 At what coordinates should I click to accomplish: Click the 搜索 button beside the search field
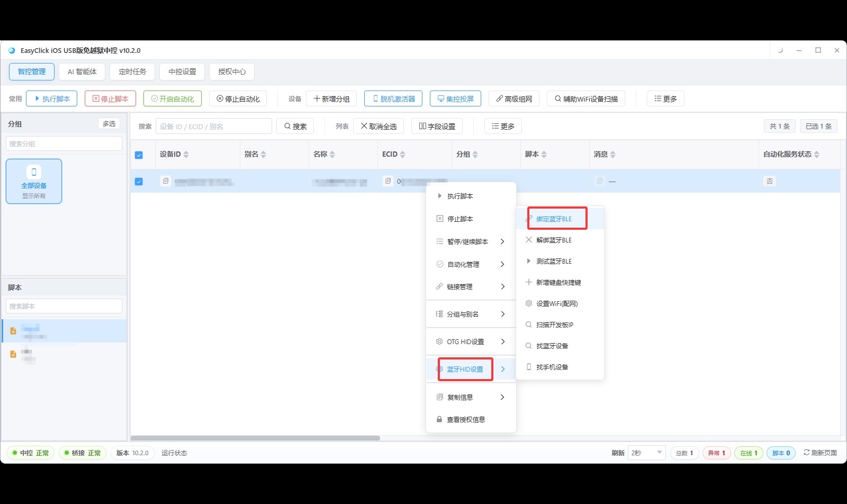295,126
